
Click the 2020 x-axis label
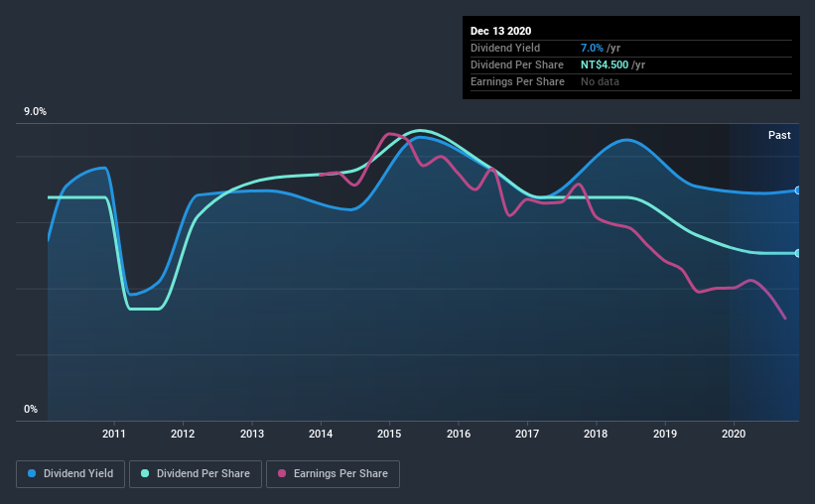pyautogui.click(x=734, y=434)
